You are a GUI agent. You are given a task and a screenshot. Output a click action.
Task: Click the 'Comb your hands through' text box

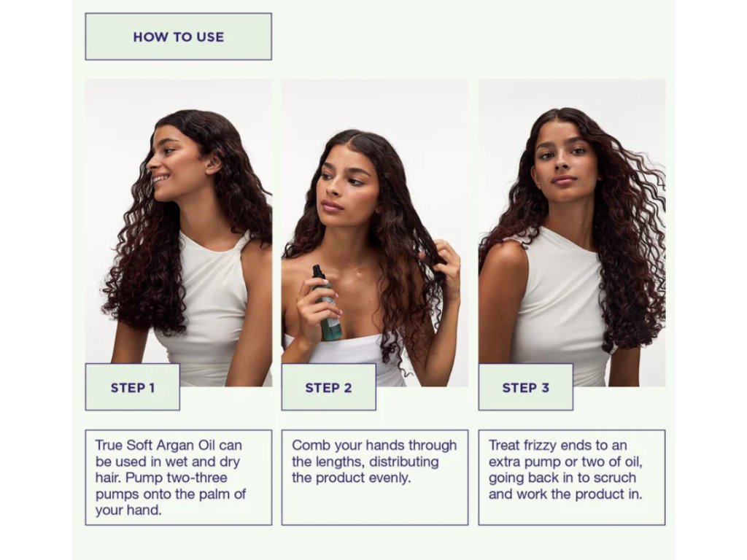(375, 478)
